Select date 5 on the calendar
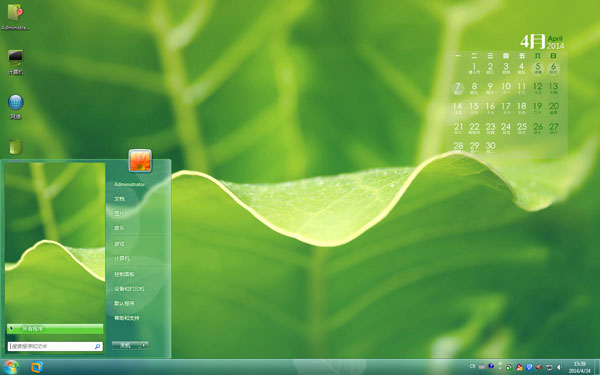The image size is (600, 375). click(x=538, y=68)
